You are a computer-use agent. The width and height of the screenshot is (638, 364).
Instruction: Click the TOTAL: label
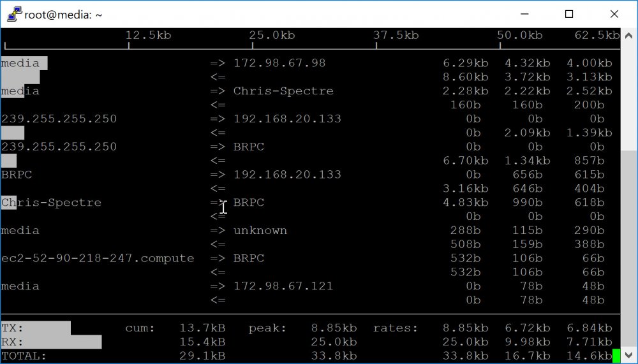point(24,356)
